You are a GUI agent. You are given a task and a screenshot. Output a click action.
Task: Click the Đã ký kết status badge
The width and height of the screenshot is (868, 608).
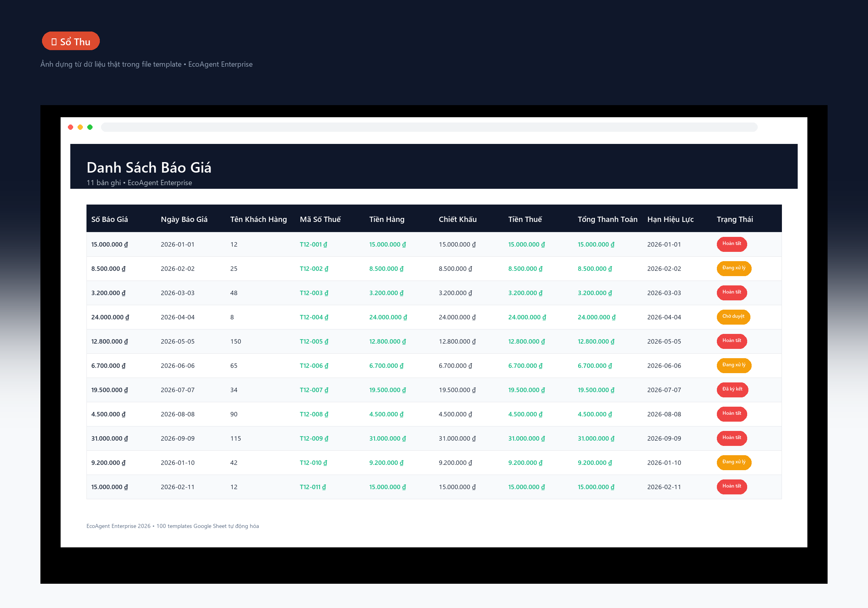click(x=732, y=390)
